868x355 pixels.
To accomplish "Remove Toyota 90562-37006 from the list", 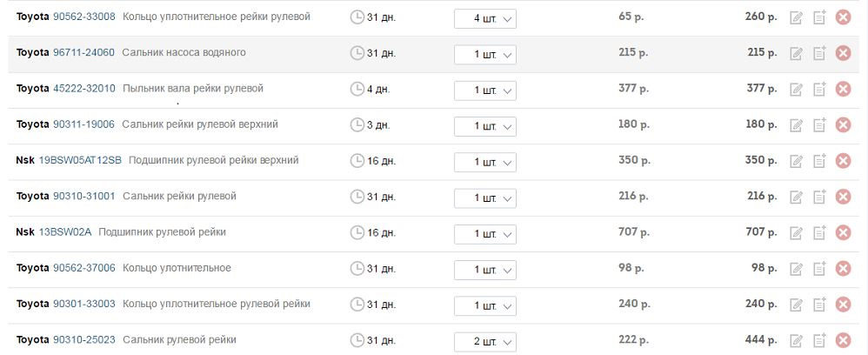I will [x=842, y=269].
